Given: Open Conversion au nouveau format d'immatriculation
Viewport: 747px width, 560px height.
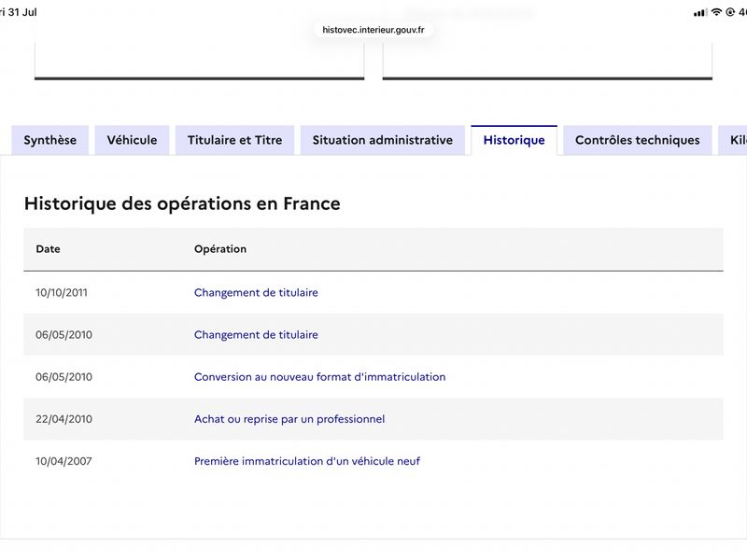Looking at the screenshot, I should (x=319, y=377).
